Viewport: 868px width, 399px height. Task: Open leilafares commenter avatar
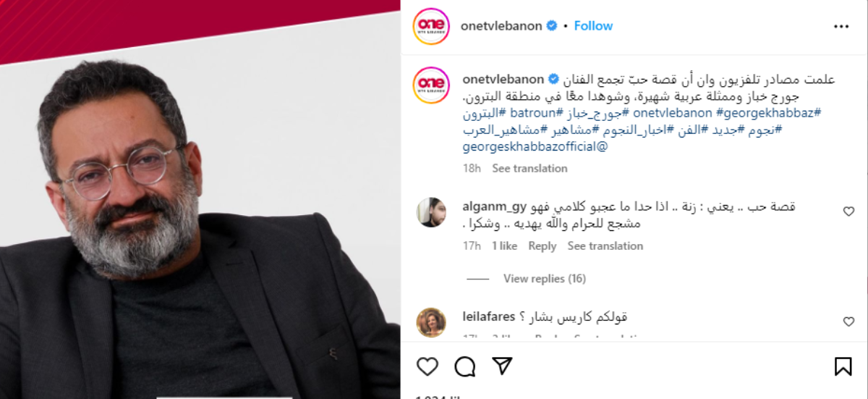(x=432, y=322)
